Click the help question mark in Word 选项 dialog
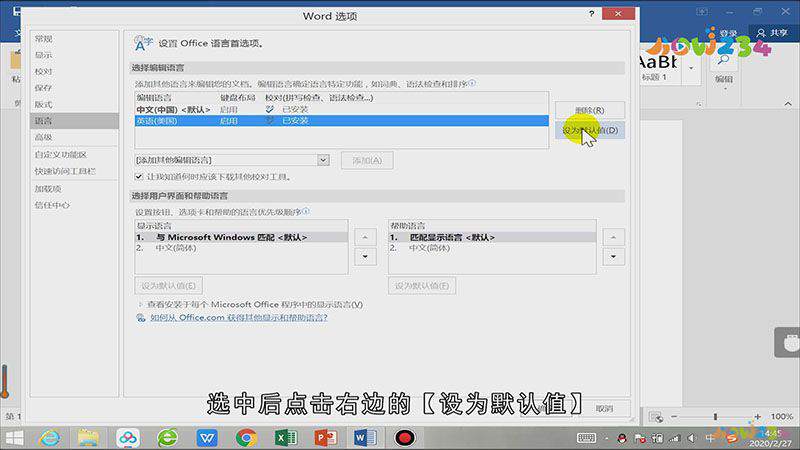The width and height of the screenshot is (800, 450). tap(591, 14)
